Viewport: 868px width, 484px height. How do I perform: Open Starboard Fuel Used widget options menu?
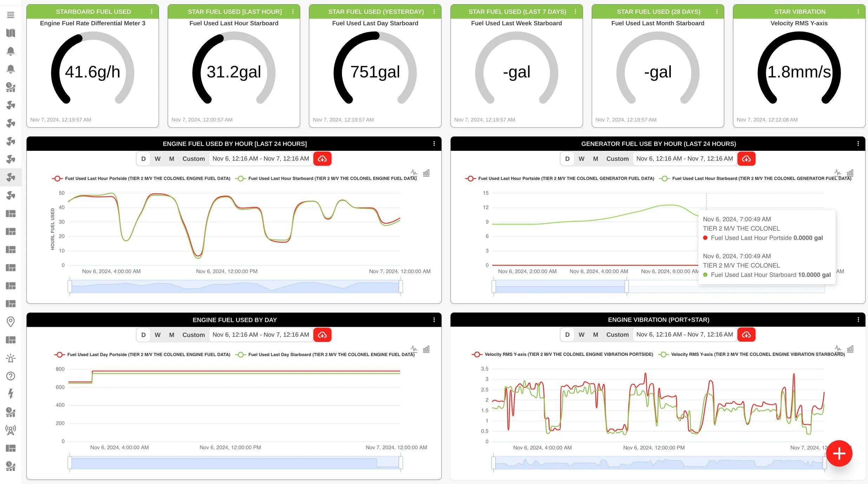(152, 12)
